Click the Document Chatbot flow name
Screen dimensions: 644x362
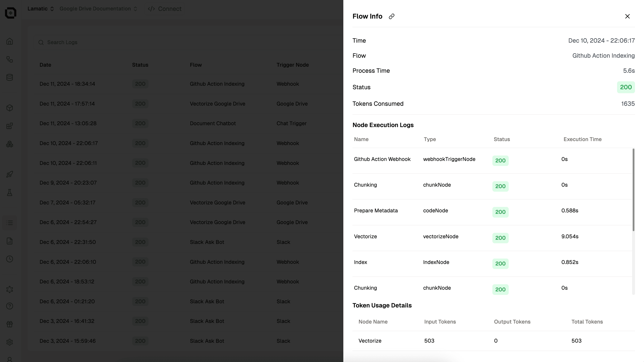click(x=213, y=123)
